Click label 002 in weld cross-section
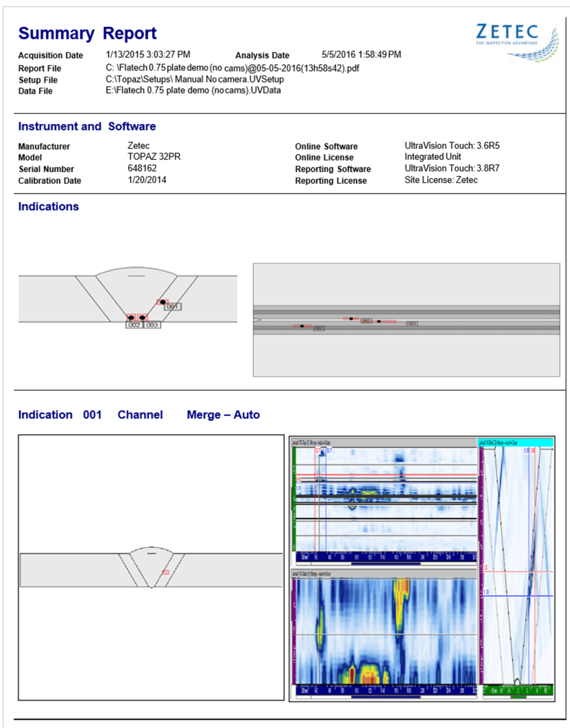This screenshot has width=570, height=728. point(134,325)
